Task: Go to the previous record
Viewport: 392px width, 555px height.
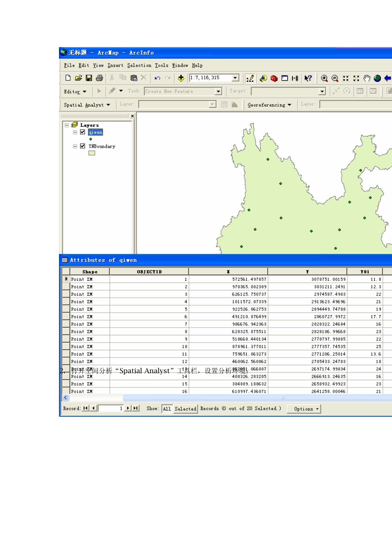Action: (94, 408)
